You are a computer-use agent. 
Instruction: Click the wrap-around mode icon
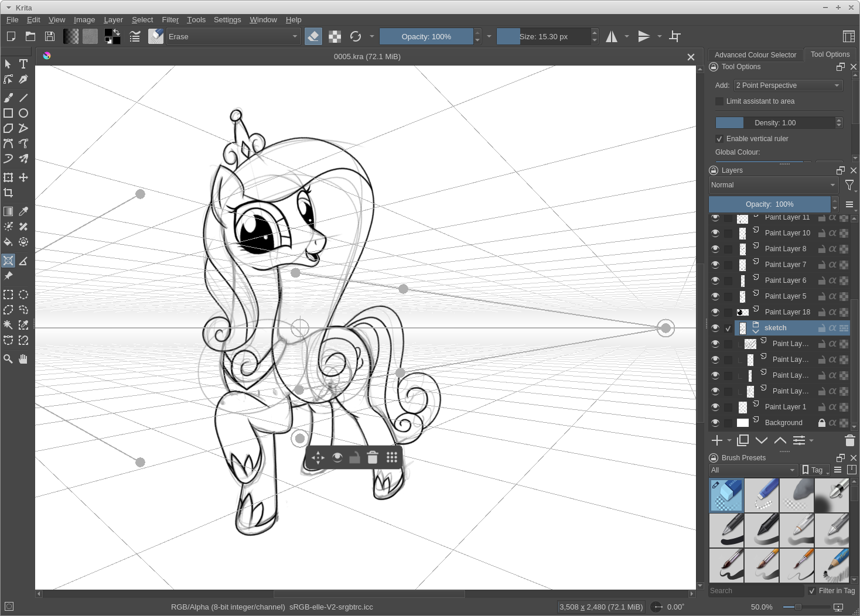pos(675,36)
